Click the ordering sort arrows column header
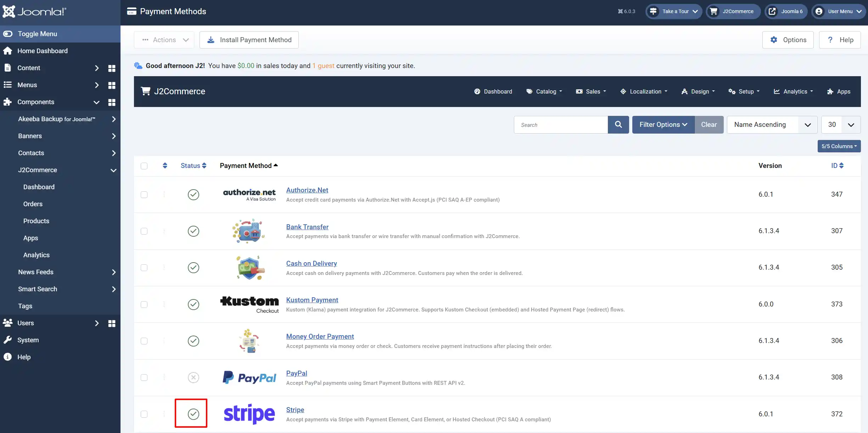This screenshot has width=868, height=433. pyautogui.click(x=165, y=165)
